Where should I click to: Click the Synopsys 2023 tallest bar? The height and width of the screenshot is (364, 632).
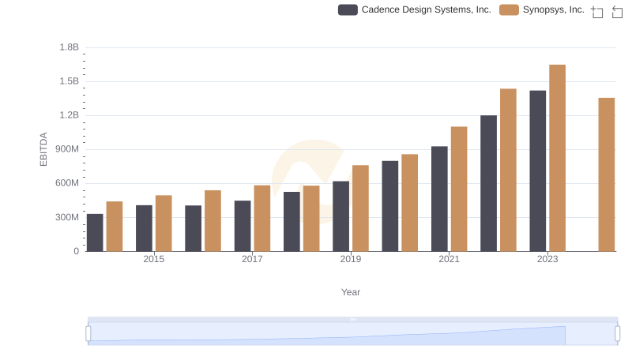click(x=557, y=158)
